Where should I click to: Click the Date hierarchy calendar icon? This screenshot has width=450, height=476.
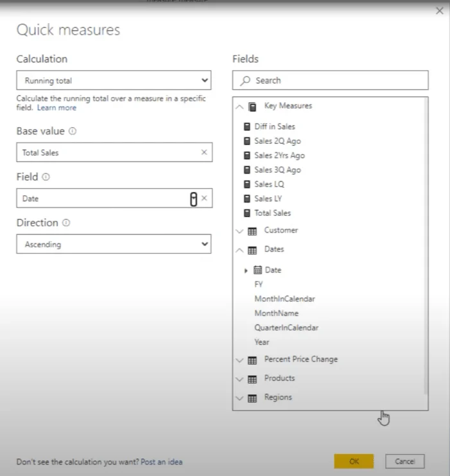[x=257, y=270]
